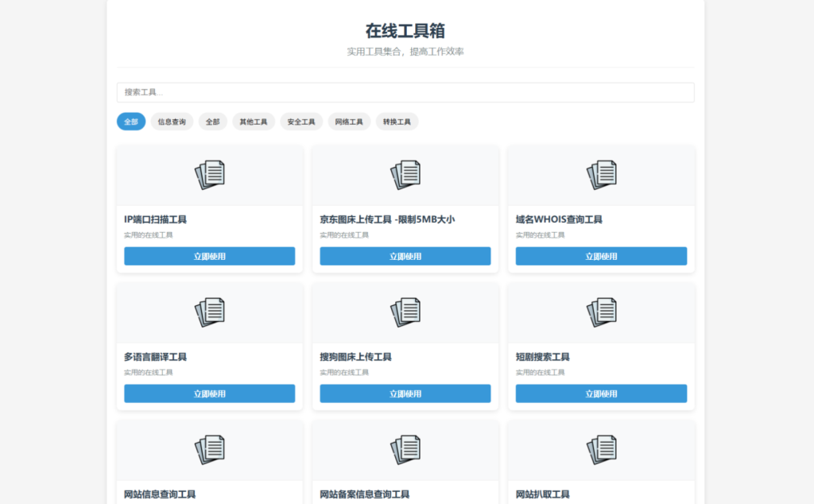Click the 网站扒取工具 title

tap(542, 494)
